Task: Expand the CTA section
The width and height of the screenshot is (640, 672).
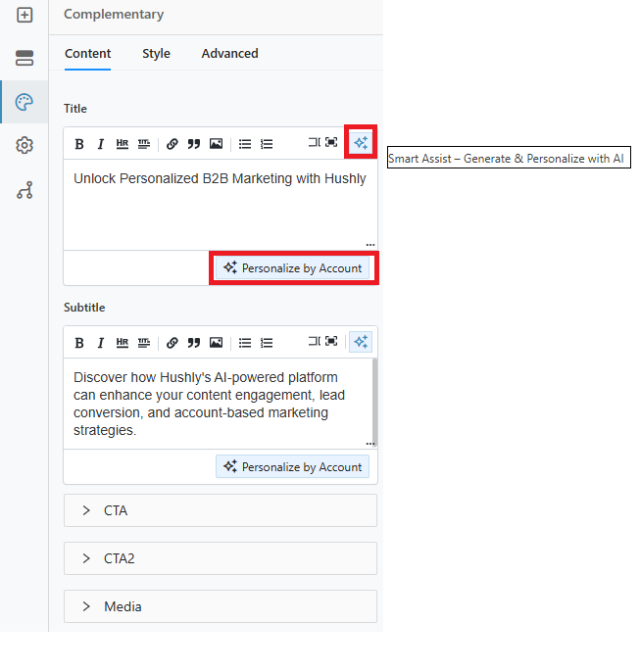Action: 221,510
